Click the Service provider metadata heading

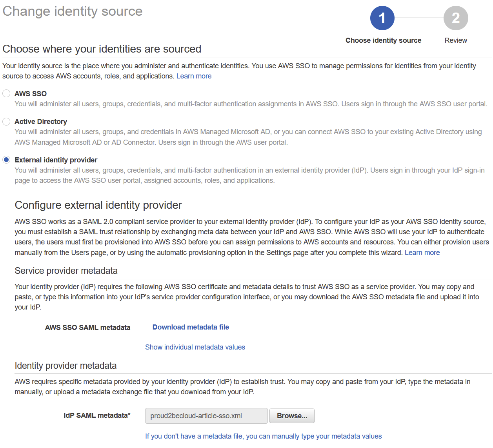click(x=66, y=271)
